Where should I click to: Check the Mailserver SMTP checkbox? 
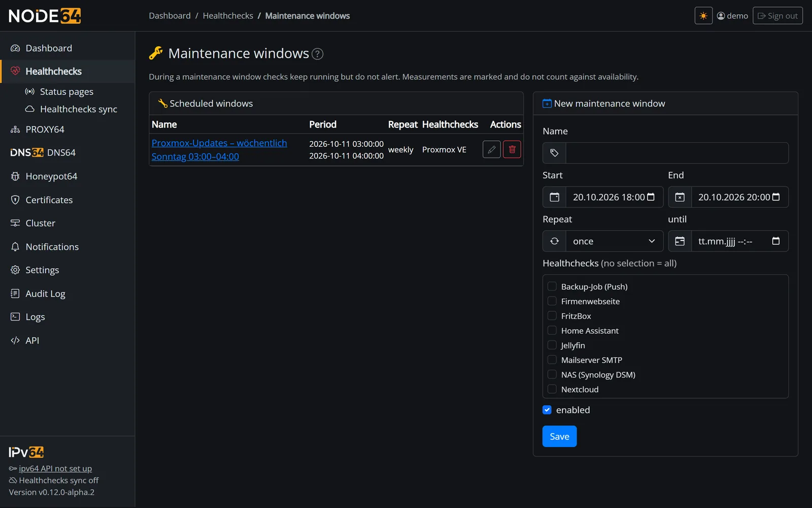coord(552,360)
